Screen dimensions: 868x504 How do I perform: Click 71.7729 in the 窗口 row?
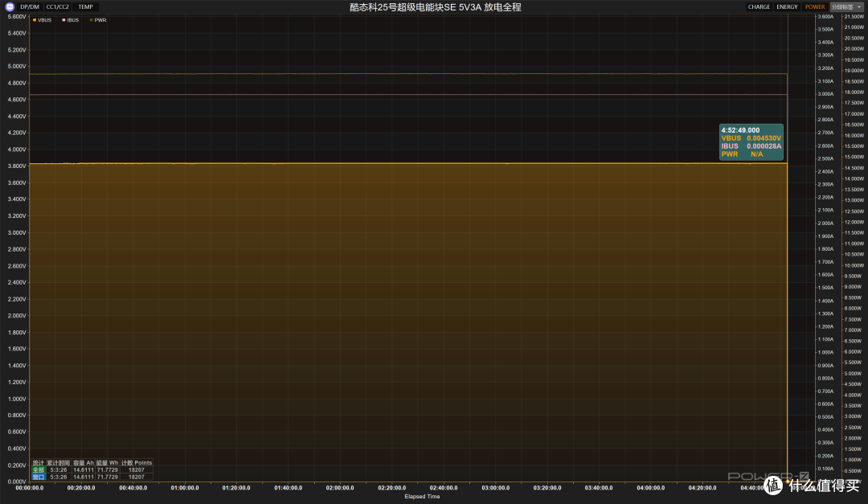(x=107, y=477)
